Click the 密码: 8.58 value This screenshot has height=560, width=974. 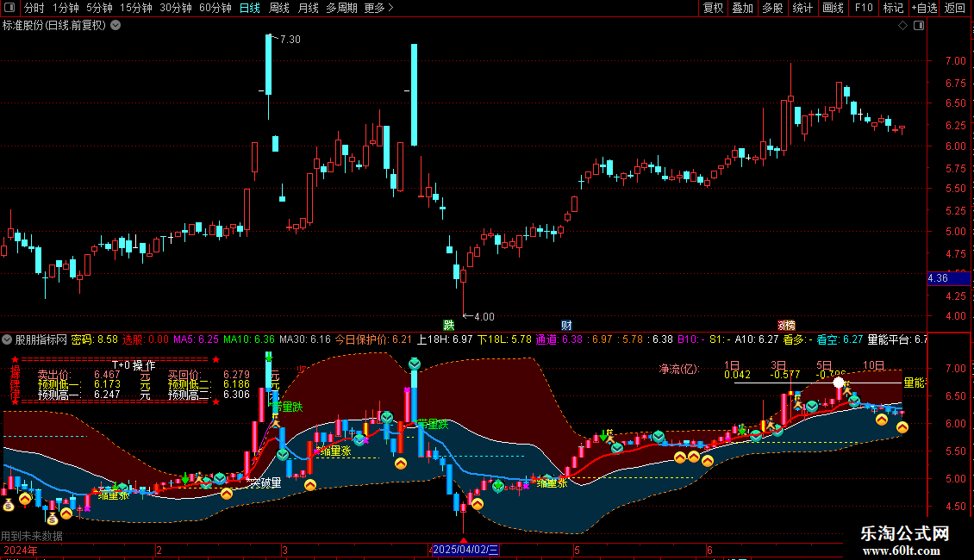[x=95, y=339]
